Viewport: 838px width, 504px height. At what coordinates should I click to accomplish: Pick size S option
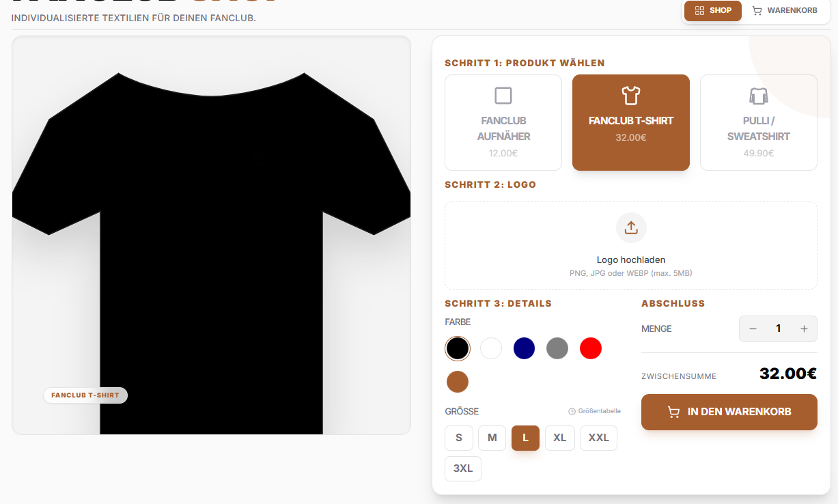[x=459, y=438]
